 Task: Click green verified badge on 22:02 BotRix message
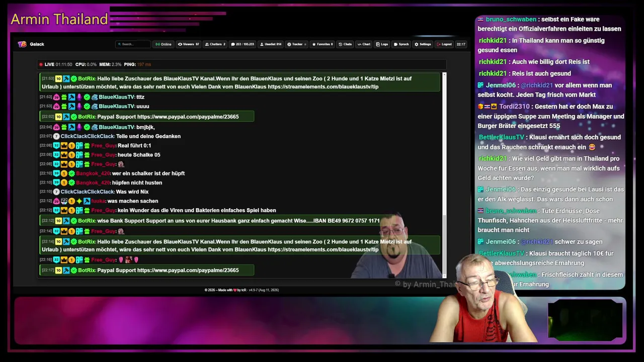coord(74,117)
